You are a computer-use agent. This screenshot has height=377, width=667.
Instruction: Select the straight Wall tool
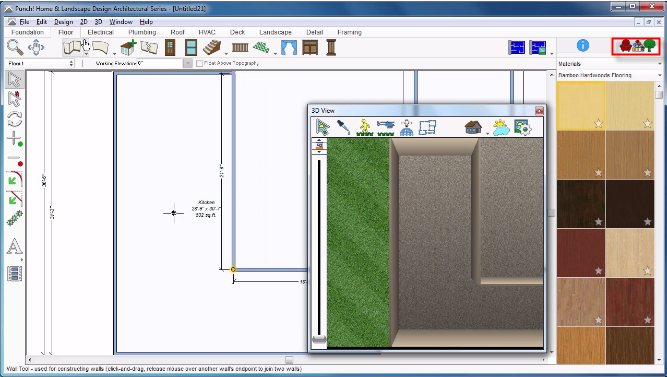tap(72, 47)
